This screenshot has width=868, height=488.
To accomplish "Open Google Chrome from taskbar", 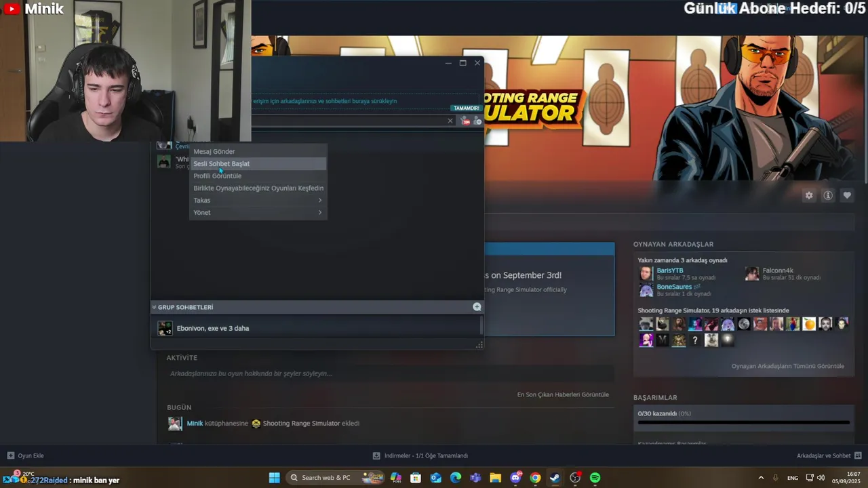I will click(535, 478).
